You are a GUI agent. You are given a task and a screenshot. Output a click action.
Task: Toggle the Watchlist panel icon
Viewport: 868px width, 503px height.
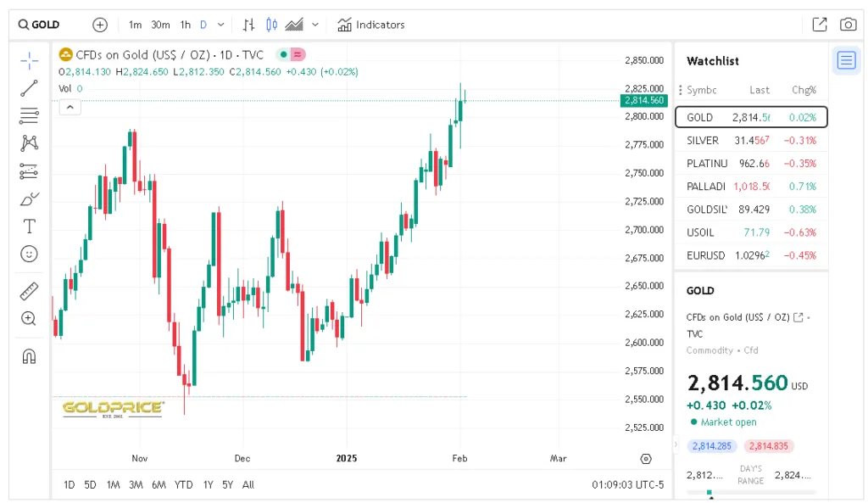click(x=846, y=60)
